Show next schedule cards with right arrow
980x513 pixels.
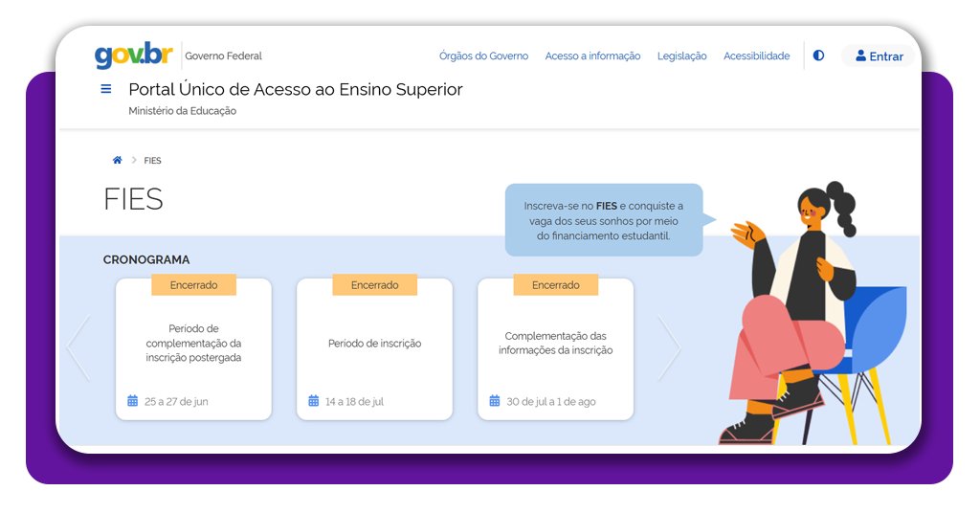(x=669, y=348)
